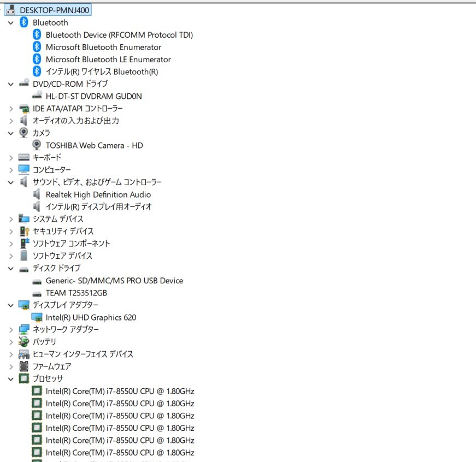Click the プロセッサ category CPU icon
This screenshot has height=462, width=476.
(24, 378)
